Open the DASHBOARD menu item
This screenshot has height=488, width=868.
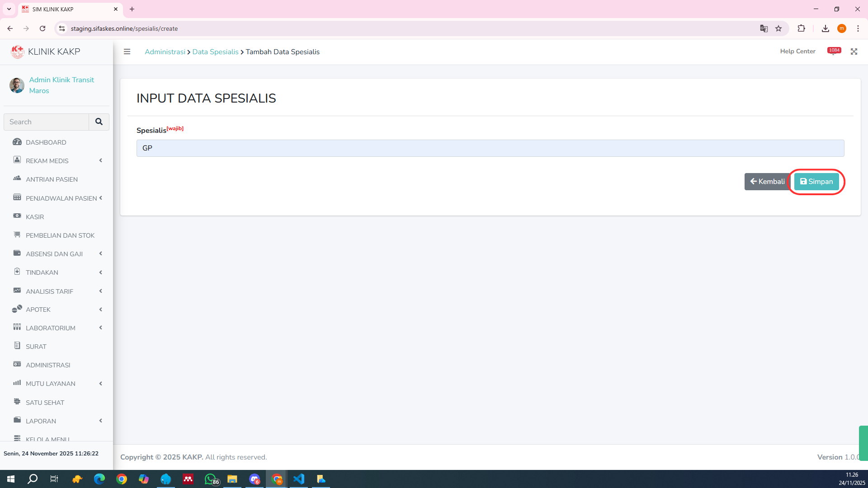(x=46, y=142)
